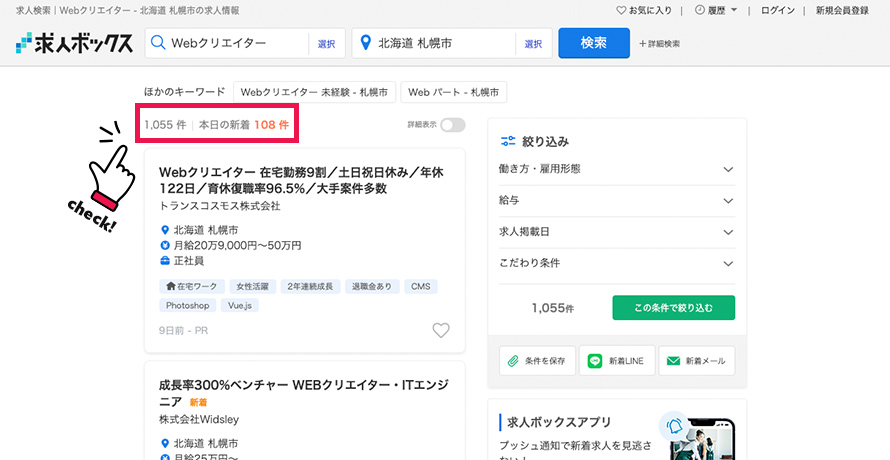Screen dimensions: 890x460
Task: Click the 退職金あり tag
Action: point(372,287)
